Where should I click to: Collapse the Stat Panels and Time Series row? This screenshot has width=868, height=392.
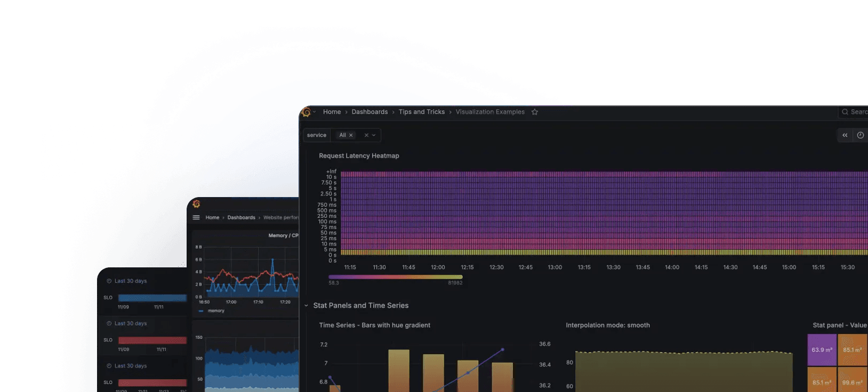click(307, 306)
